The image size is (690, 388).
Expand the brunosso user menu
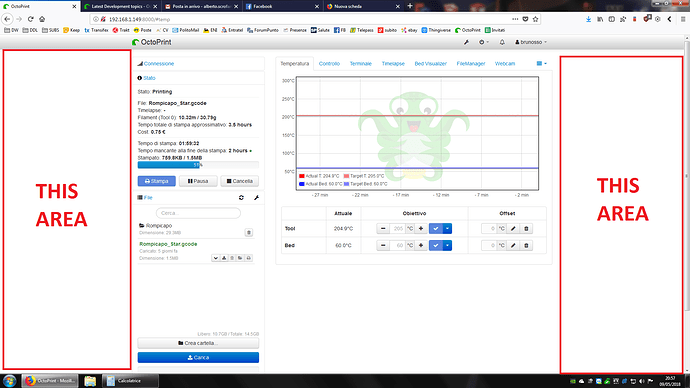point(531,42)
